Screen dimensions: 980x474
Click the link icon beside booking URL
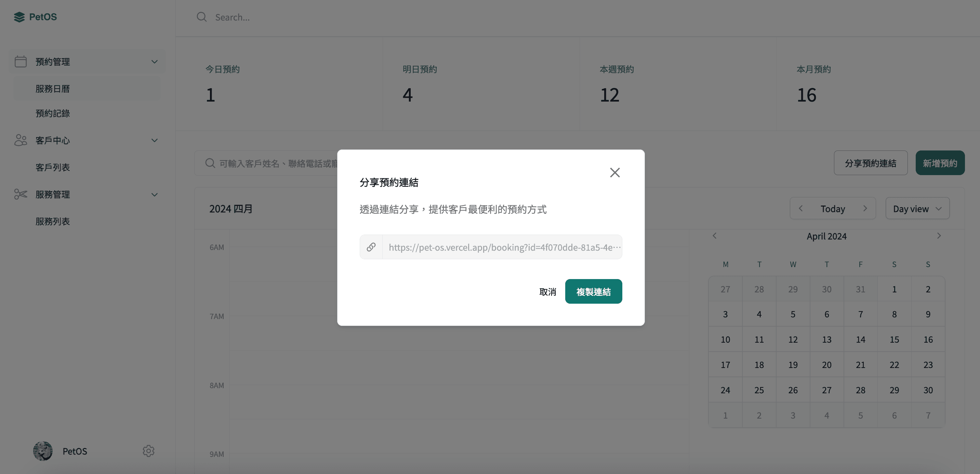371,247
